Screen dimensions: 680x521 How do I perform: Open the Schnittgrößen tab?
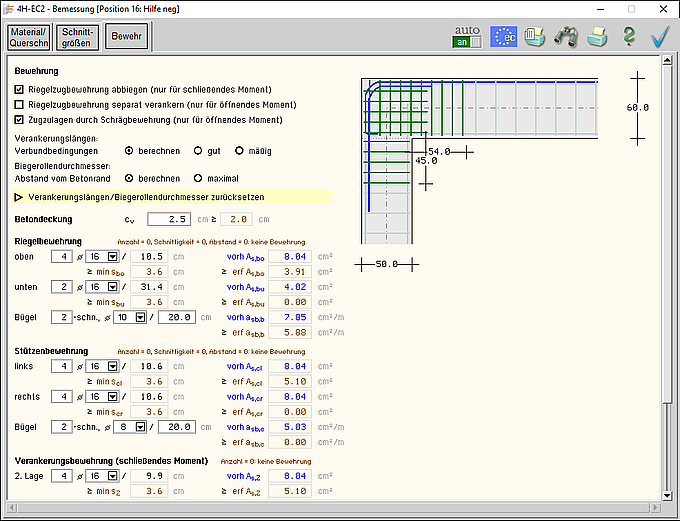coord(80,37)
